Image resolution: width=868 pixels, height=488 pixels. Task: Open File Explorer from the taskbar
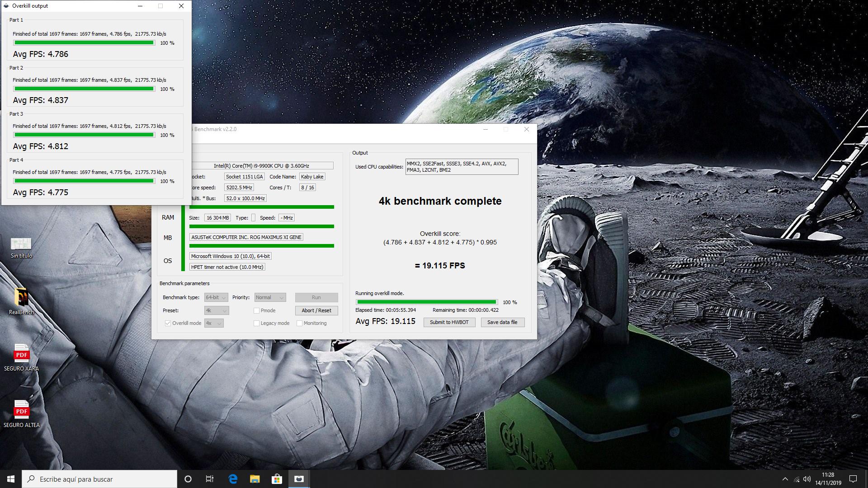[x=255, y=479]
